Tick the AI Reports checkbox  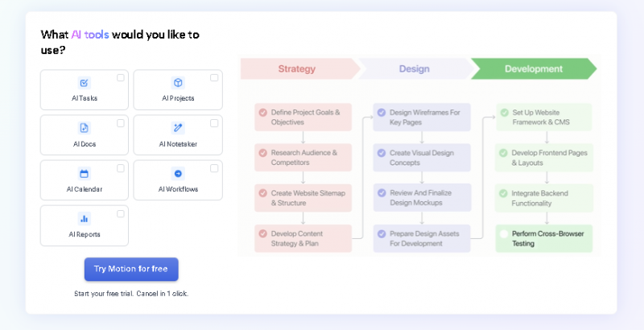click(x=121, y=213)
